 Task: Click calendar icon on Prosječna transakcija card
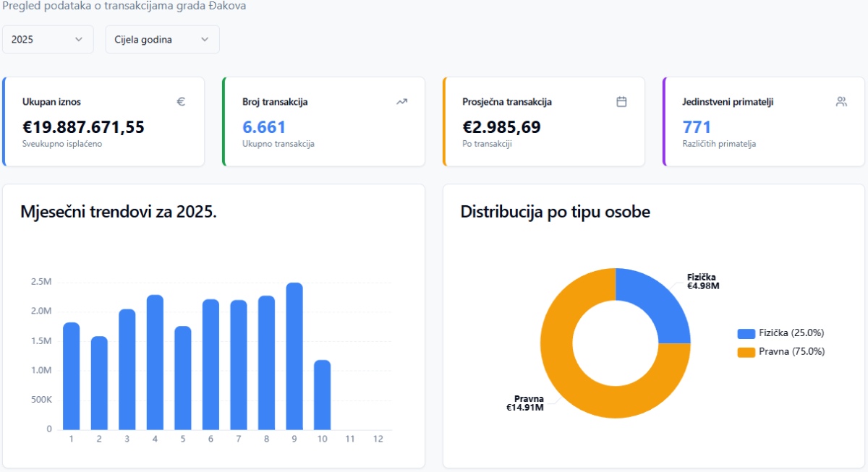[x=621, y=102]
